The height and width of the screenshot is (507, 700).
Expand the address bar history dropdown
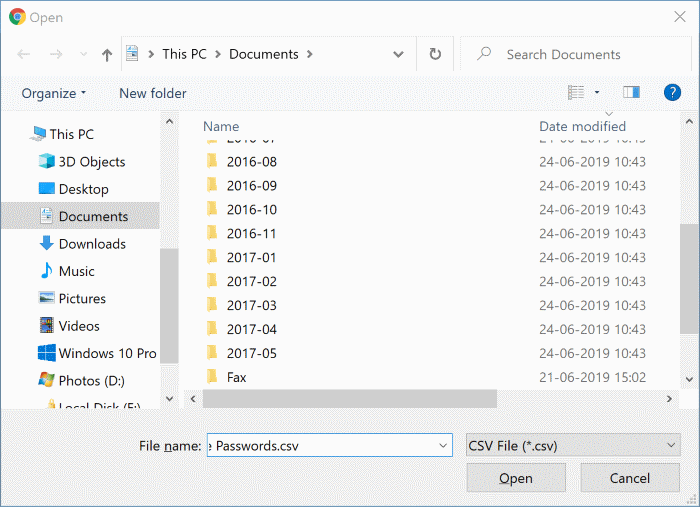pyautogui.click(x=399, y=55)
